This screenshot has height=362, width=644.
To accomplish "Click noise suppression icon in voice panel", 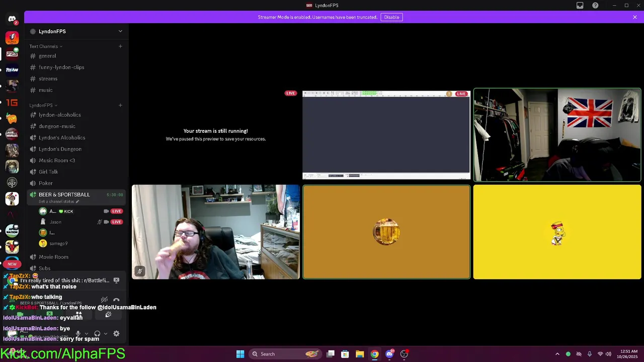I will pyautogui.click(x=104, y=300).
